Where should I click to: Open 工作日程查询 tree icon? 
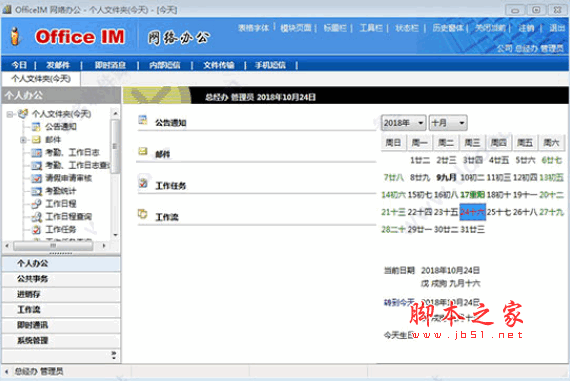(36, 217)
